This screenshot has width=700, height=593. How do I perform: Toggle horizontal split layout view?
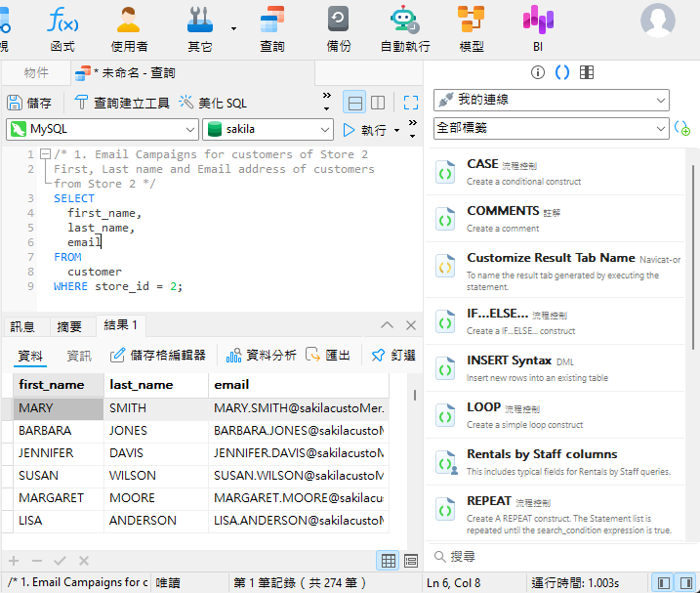coord(355,103)
